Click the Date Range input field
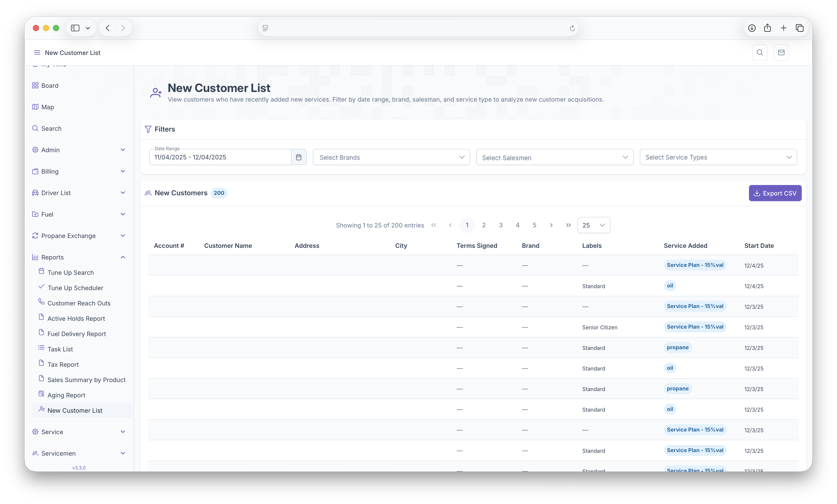 point(220,157)
